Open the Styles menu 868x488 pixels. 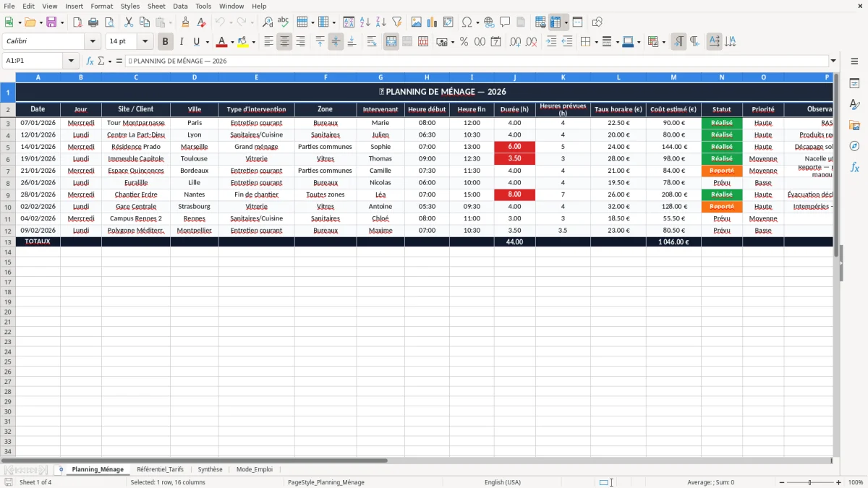pos(130,6)
